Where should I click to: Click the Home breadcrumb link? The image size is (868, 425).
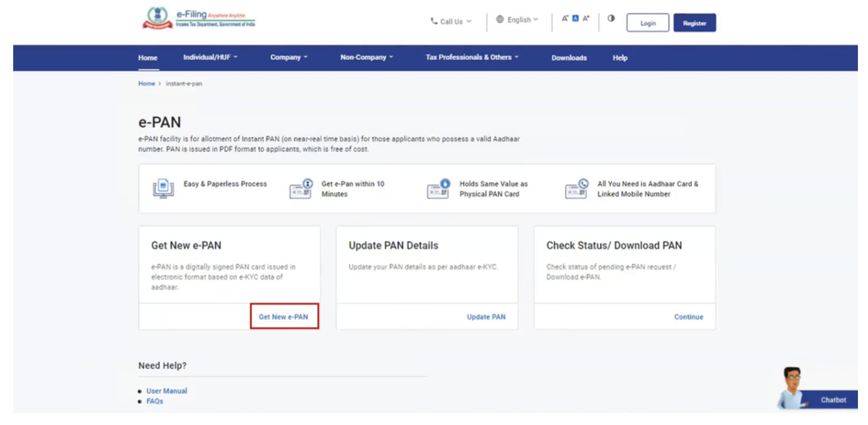tap(146, 84)
